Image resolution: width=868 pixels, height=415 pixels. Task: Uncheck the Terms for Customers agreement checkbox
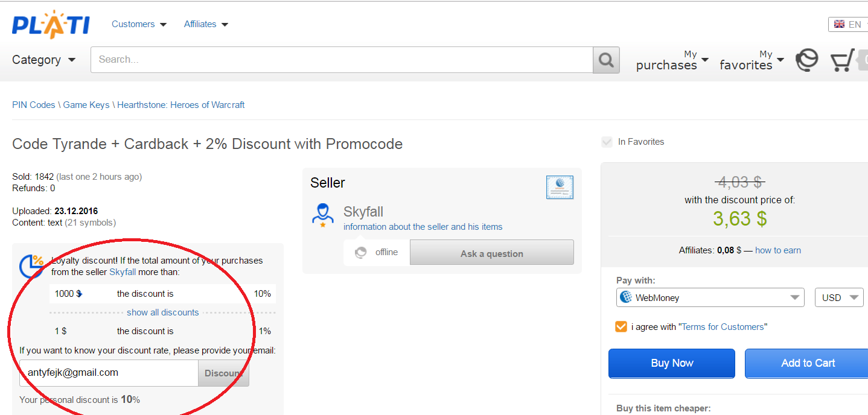[x=621, y=326]
